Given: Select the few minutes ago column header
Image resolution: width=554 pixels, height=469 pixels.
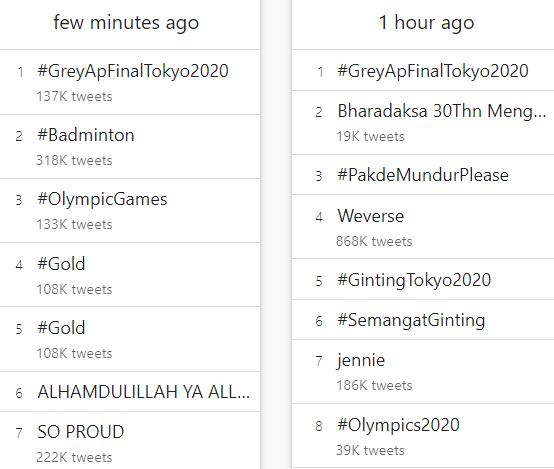Looking at the screenshot, I should pos(126,23).
